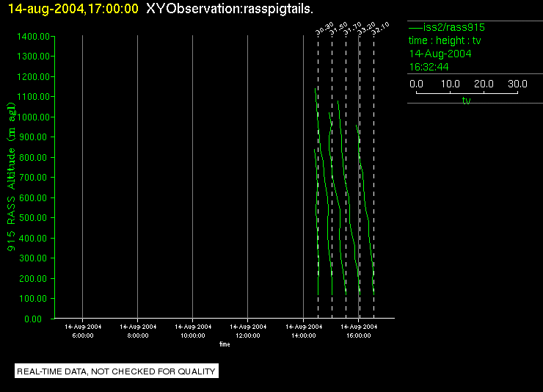Select the y-axis label '300.00'
Image resolution: width=543 pixels, height=392 pixels.
click(x=33, y=258)
